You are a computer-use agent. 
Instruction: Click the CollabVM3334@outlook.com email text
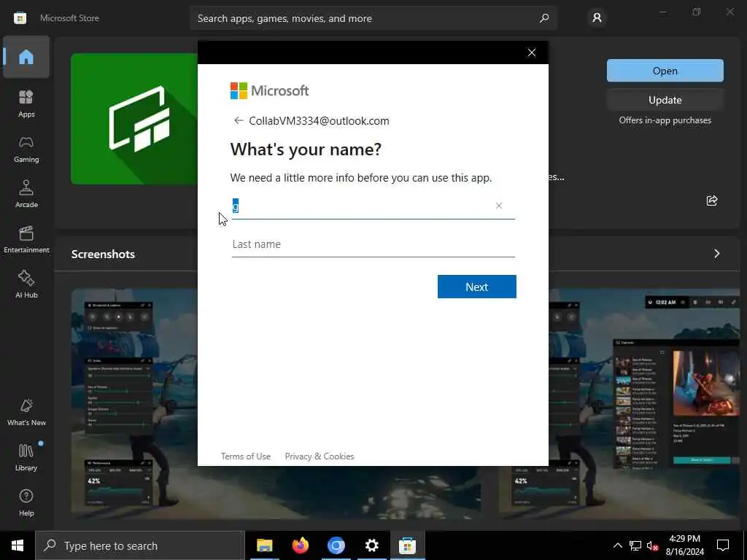click(x=319, y=121)
